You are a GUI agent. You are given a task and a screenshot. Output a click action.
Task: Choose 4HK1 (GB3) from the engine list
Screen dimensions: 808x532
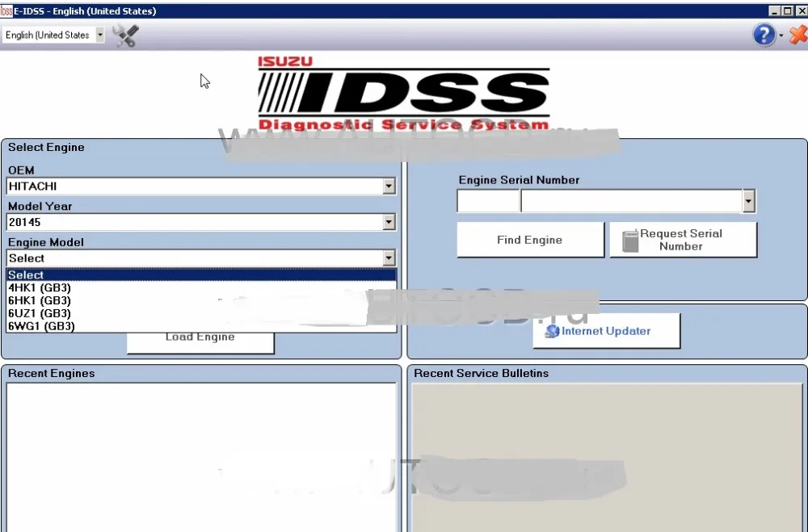pos(201,287)
